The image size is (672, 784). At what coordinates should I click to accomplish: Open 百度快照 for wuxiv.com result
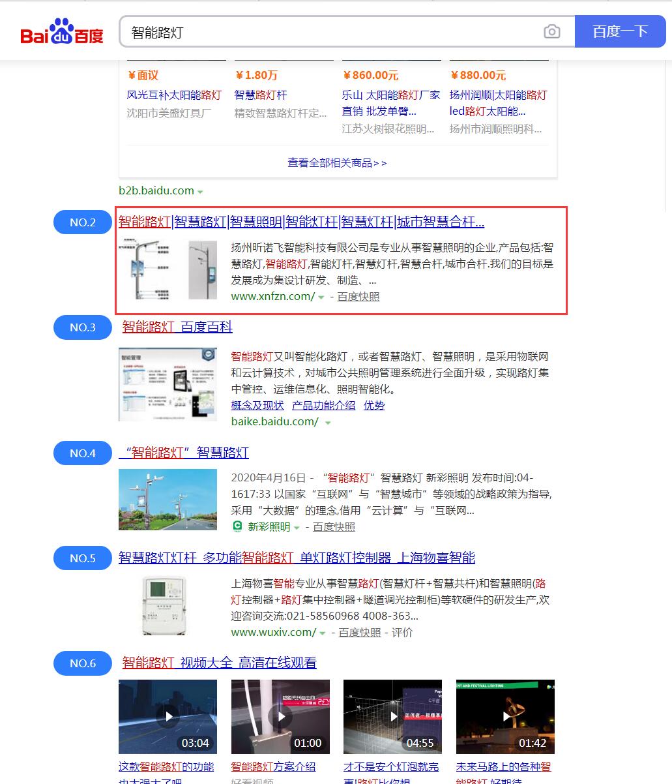tap(360, 632)
